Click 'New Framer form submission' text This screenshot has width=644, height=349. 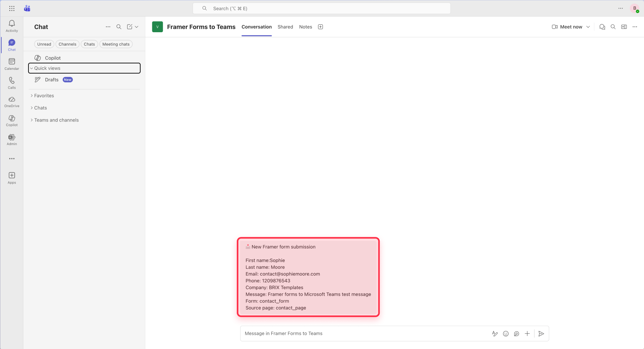click(283, 247)
